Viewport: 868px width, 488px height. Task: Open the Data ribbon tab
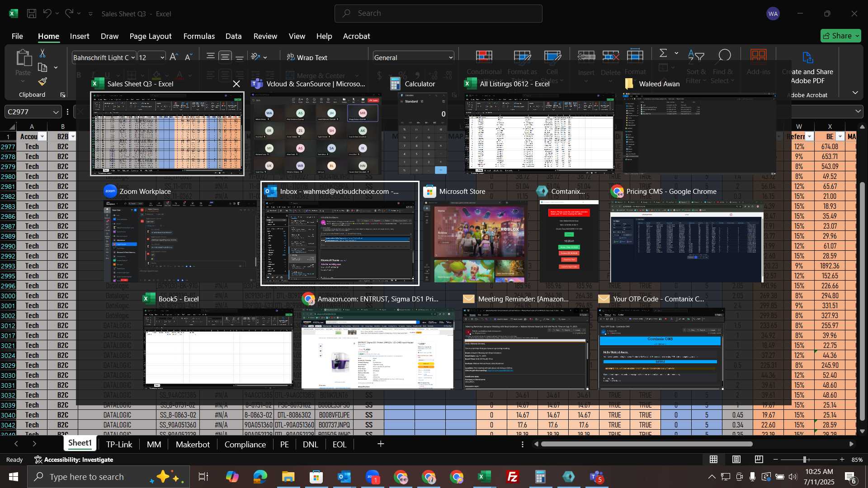[233, 36]
